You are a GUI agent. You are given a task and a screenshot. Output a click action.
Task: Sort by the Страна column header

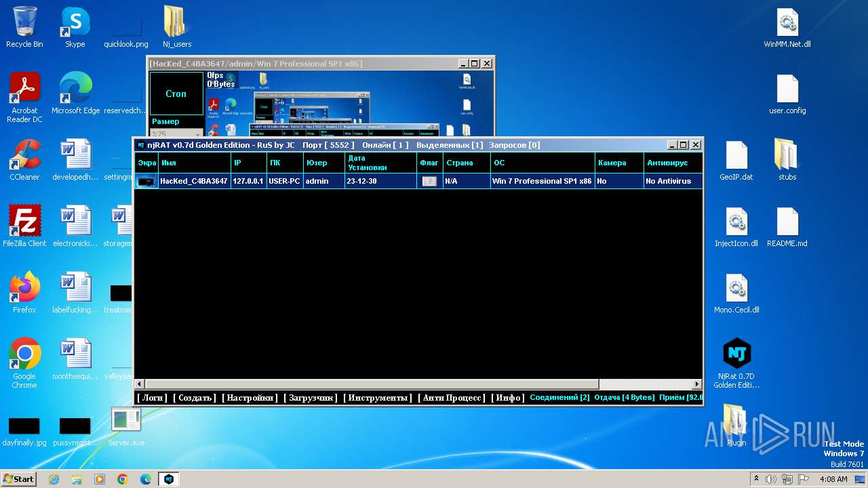(467, 163)
